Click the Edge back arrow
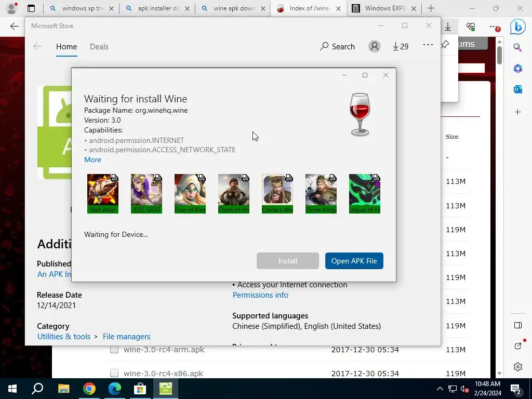This screenshot has height=399, width=532. tap(14, 26)
